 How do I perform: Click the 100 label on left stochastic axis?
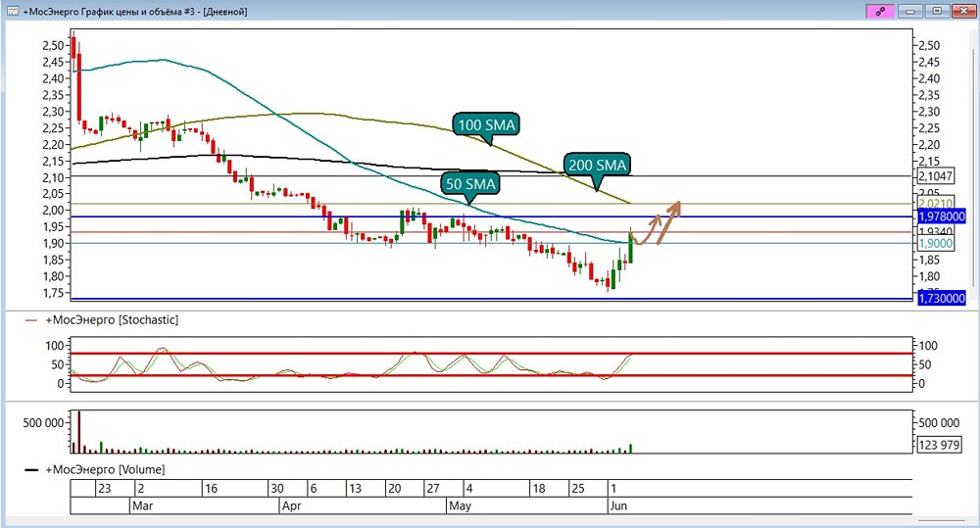point(54,345)
